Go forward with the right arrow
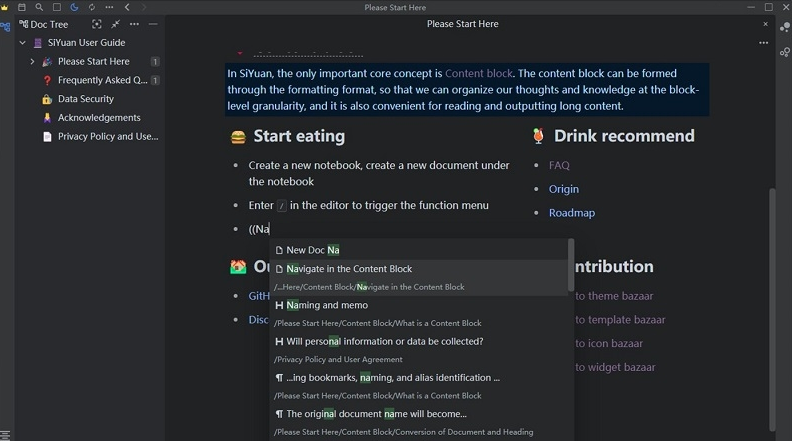Screen dimensions: 792x441 (144, 7)
